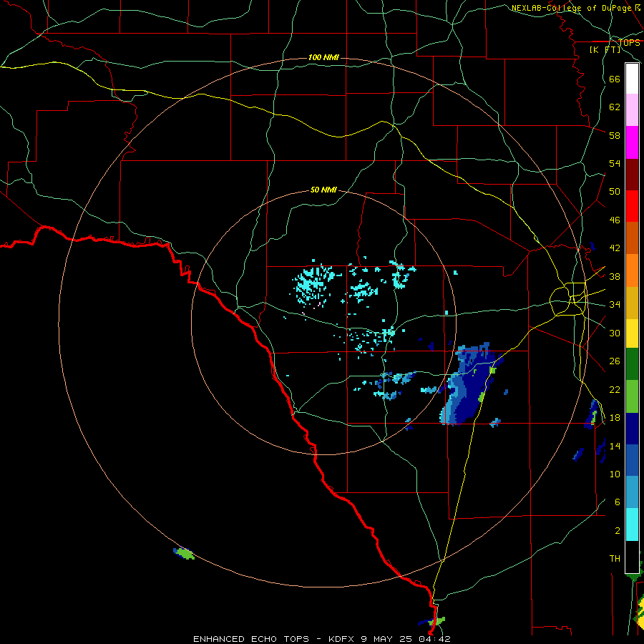Screen dimensions: 644x644
Task: Click the 'TOPS' legend title
Action: [x=629, y=42]
